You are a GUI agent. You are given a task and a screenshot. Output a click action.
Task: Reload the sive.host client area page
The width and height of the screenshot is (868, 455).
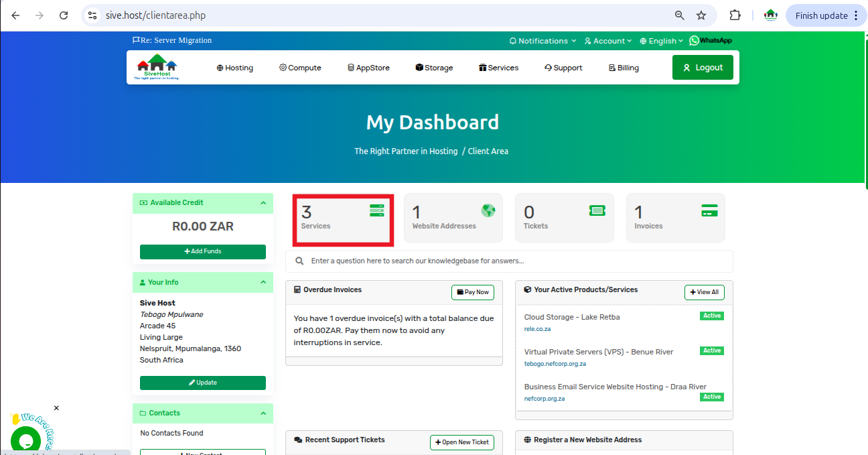tap(64, 15)
